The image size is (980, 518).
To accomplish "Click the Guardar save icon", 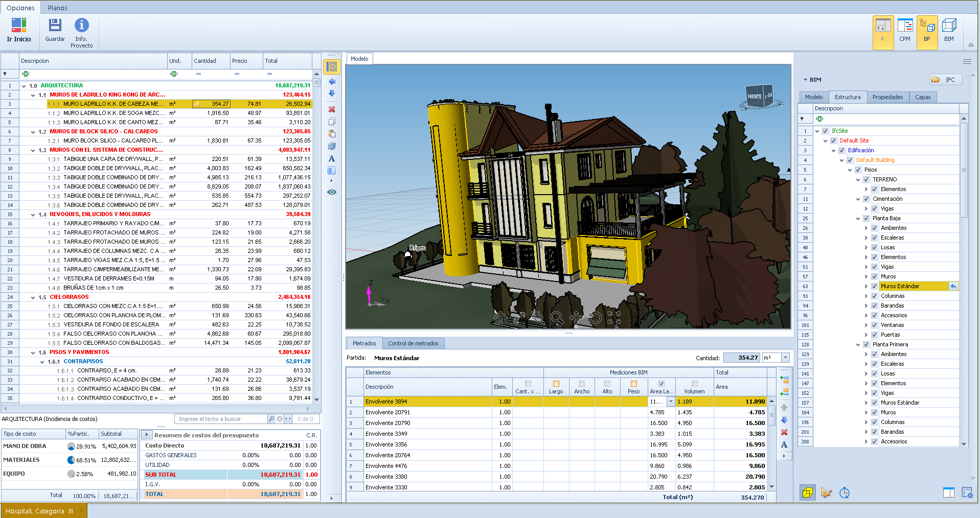I will pyautogui.click(x=55, y=31).
